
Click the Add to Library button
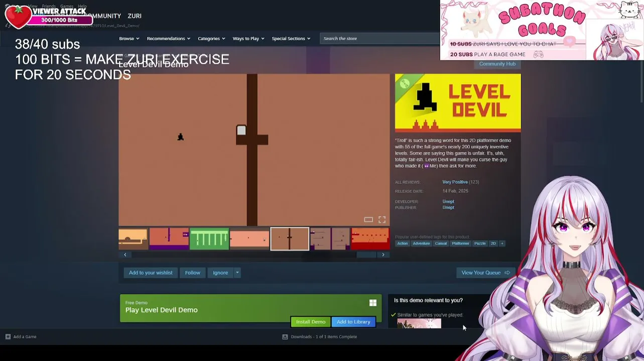353,322
